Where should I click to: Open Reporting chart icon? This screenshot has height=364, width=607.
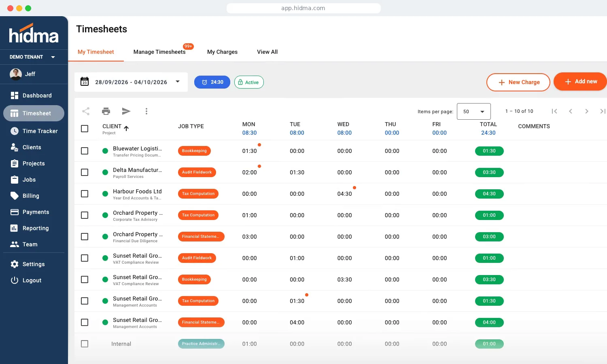[x=14, y=228]
